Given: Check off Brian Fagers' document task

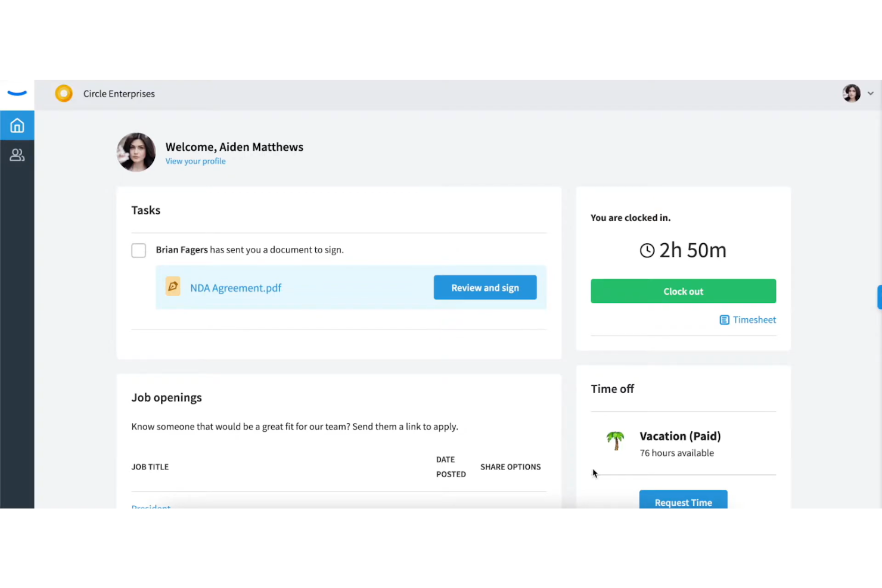Looking at the screenshot, I should [138, 250].
